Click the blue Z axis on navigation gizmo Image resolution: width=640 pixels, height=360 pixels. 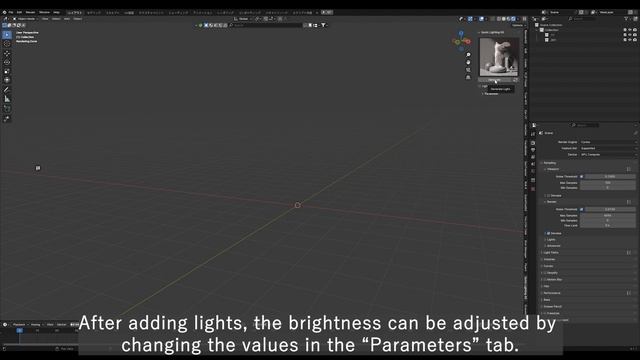(461, 33)
